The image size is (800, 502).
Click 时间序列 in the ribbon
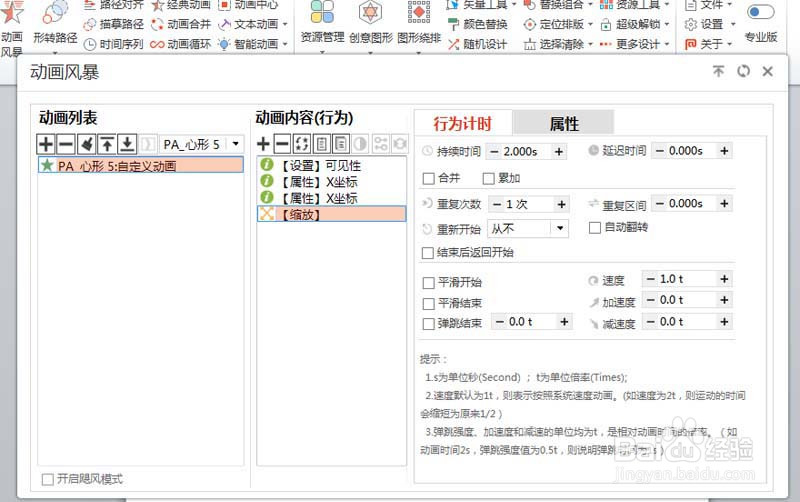[114, 44]
